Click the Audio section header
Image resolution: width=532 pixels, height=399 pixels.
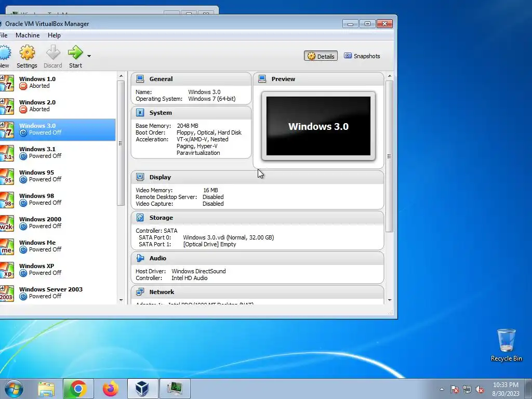tap(257, 258)
